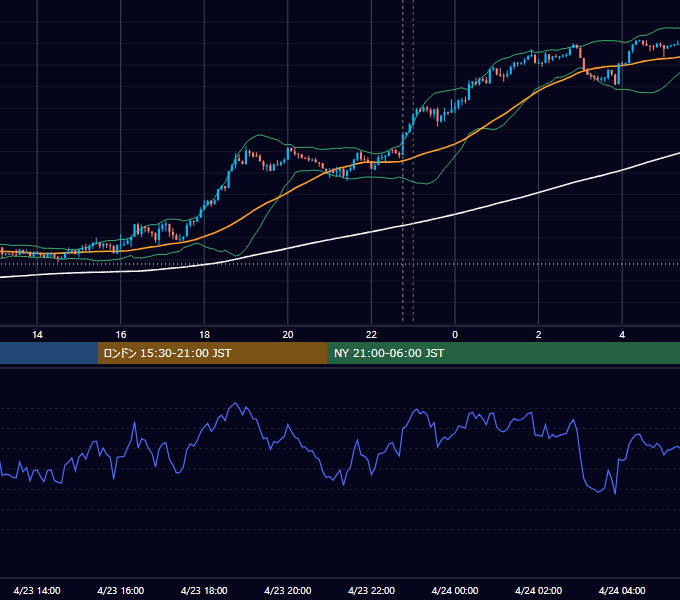Screen dimensions: 680x600
Task: Select the 18 hour label on price chart axis
Action: [204, 335]
